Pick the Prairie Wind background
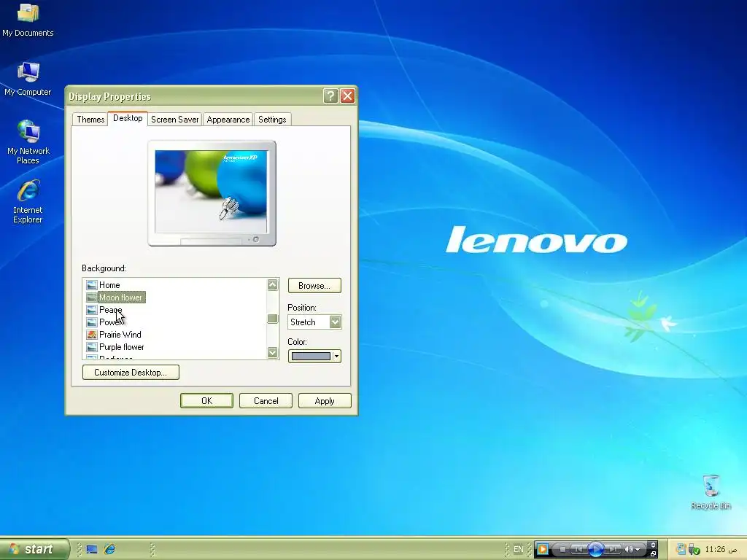747x560 pixels. click(120, 334)
